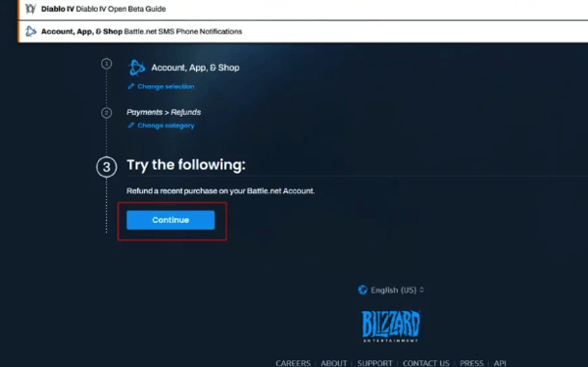Click Battle.net logo next to Account, App, & Shop heading

(x=136, y=68)
